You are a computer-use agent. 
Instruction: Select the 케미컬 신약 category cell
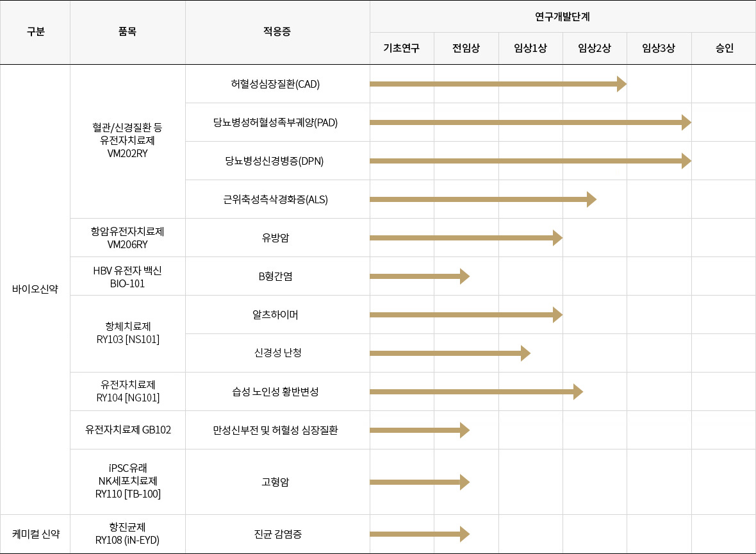(35, 533)
